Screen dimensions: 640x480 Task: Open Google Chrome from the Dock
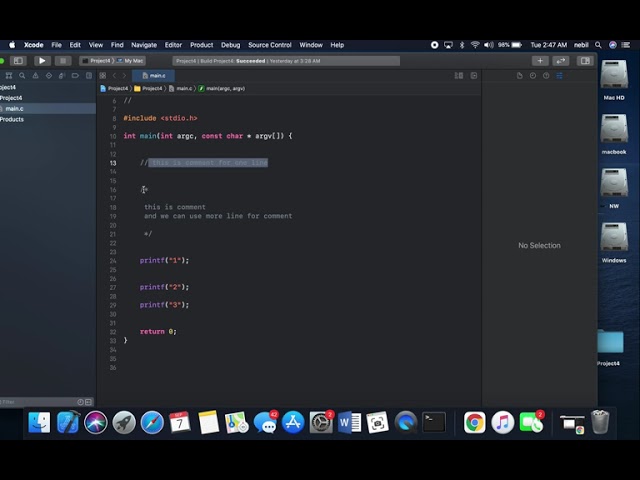pos(474,422)
